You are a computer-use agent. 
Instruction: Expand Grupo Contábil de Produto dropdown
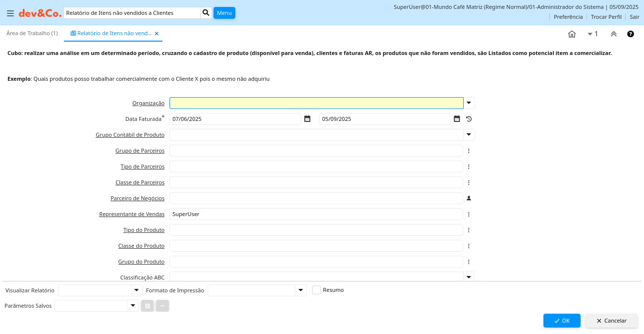(469, 135)
